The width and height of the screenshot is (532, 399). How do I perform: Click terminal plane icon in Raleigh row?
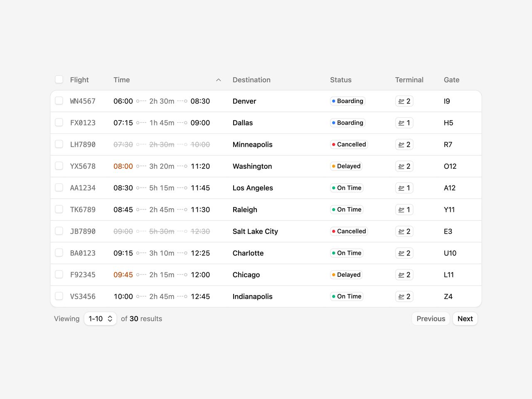pyautogui.click(x=401, y=209)
